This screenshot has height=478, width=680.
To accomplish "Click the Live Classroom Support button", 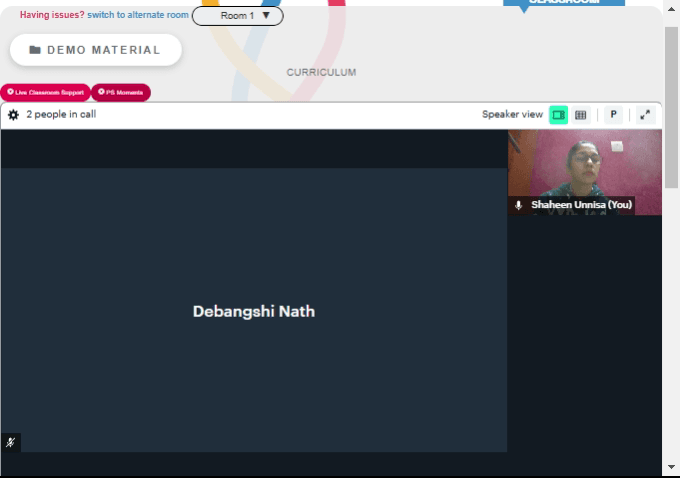I will tap(46, 92).
